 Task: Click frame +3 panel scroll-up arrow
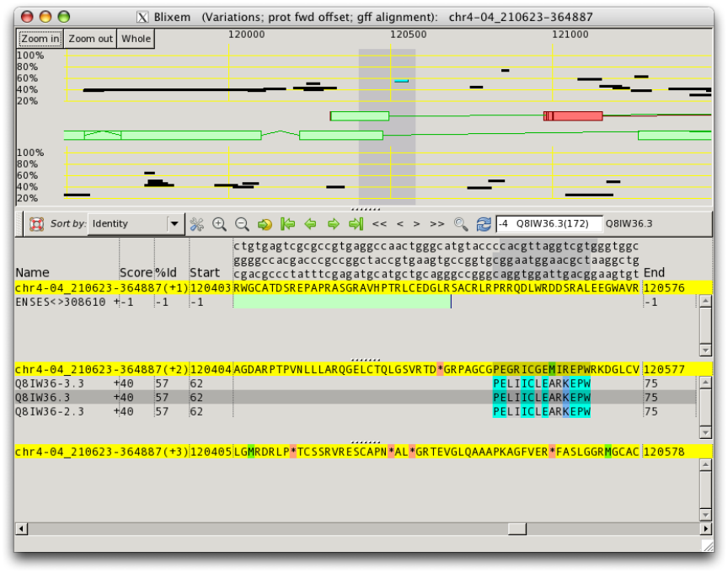pyautogui.click(x=705, y=465)
